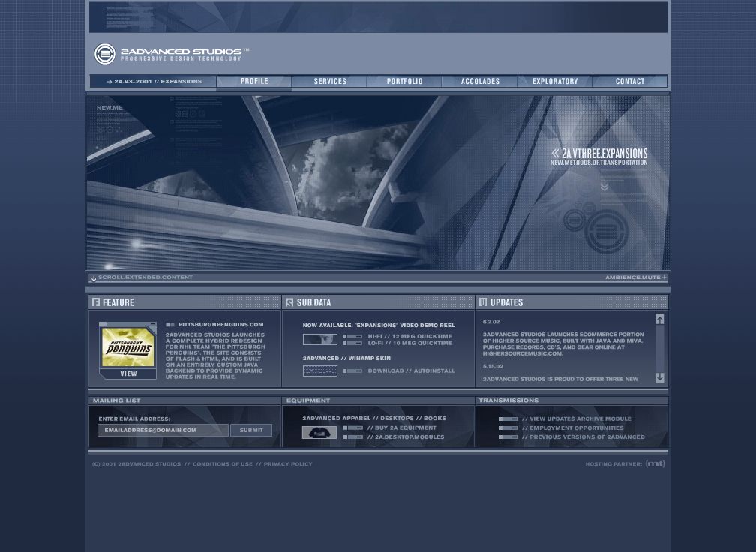The height and width of the screenshot is (552, 756).
Task: Click the video demo reel thumbnail
Action: click(x=319, y=340)
